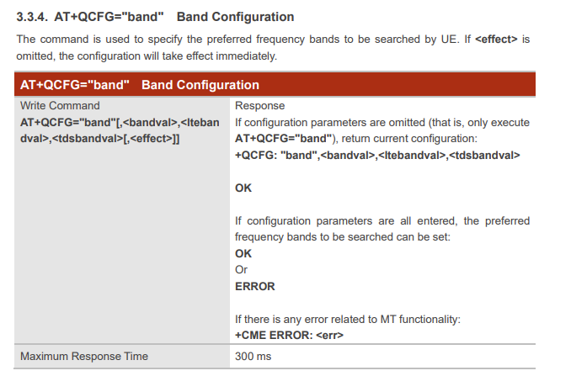Click the bold <effect> in the intro paragraph
The width and height of the screenshot is (571, 392).
496,40
